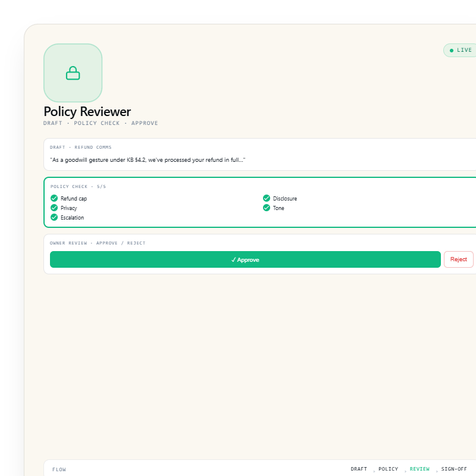Click the Privacy check icon

pos(54,208)
